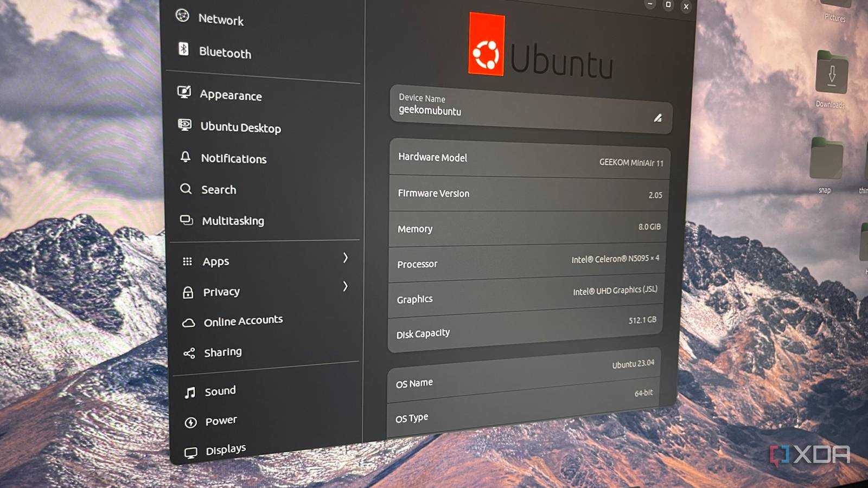Expand the Apps section

click(x=346, y=259)
